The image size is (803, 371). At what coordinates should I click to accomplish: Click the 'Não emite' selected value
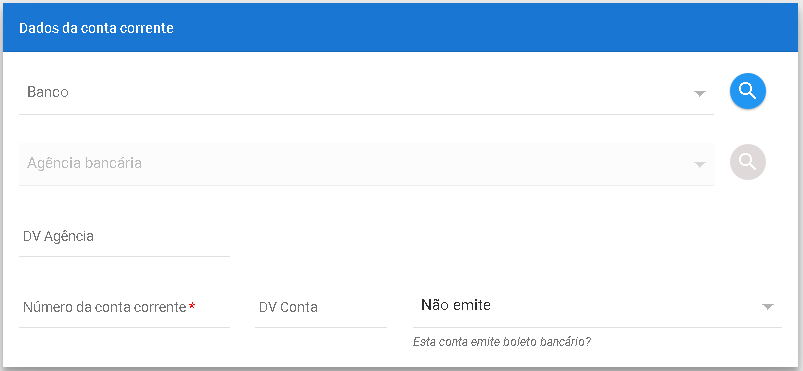tap(456, 305)
